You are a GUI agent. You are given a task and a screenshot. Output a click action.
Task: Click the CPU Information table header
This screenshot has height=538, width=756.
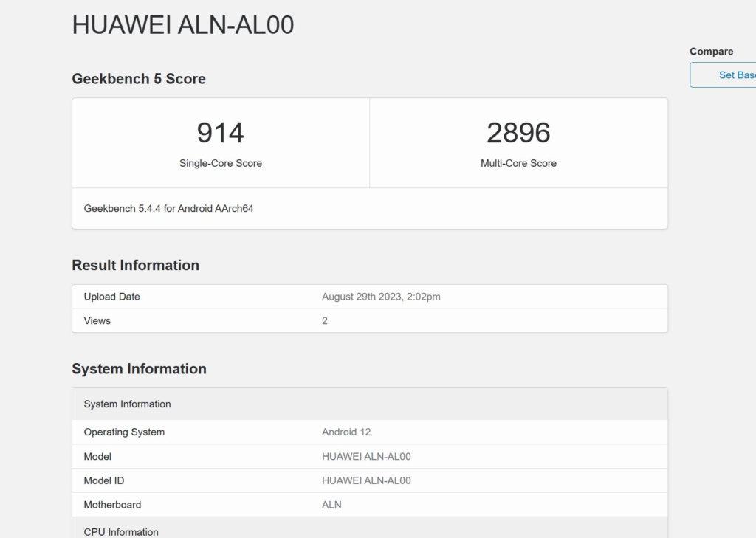click(x=370, y=528)
